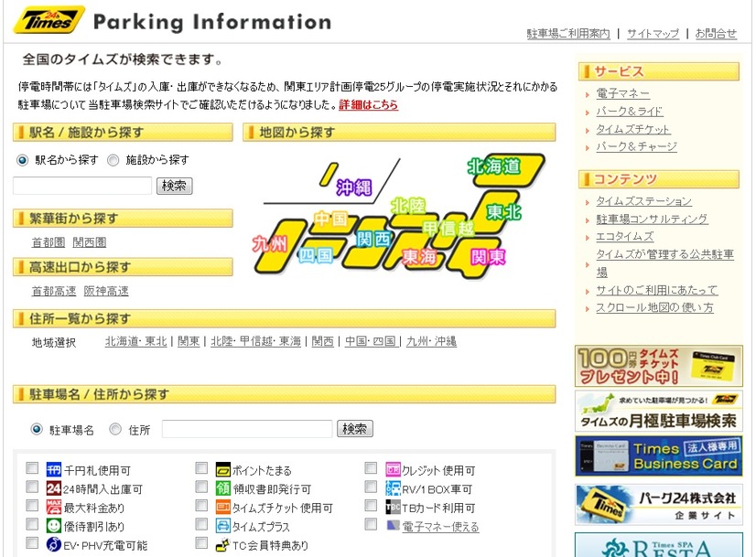Check the 最大料金あり checkbox
Image resolution: width=756 pixels, height=557 pixels.
tap(32, 506)
